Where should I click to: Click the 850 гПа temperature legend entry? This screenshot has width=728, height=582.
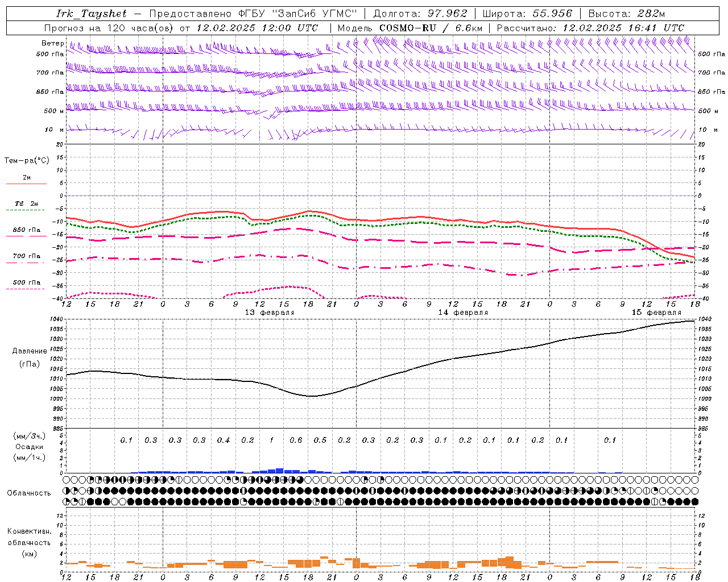tap(27, 230)
